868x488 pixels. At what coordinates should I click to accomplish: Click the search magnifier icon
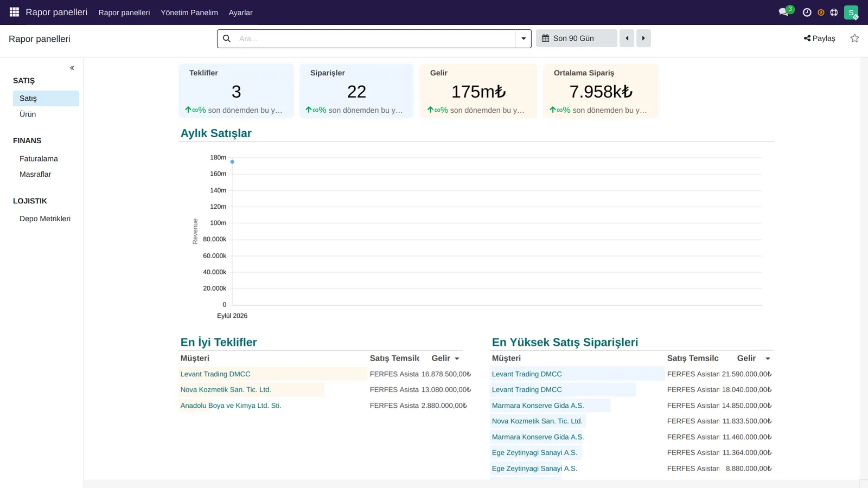point(227,38)
